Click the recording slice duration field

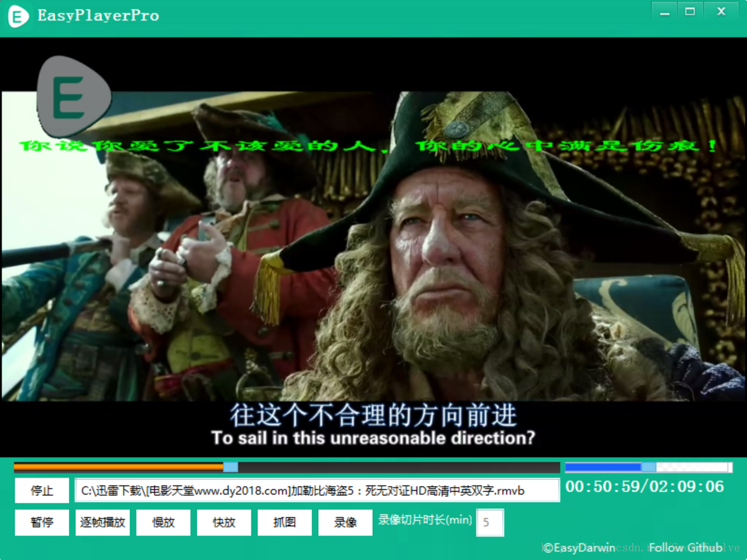490,523
